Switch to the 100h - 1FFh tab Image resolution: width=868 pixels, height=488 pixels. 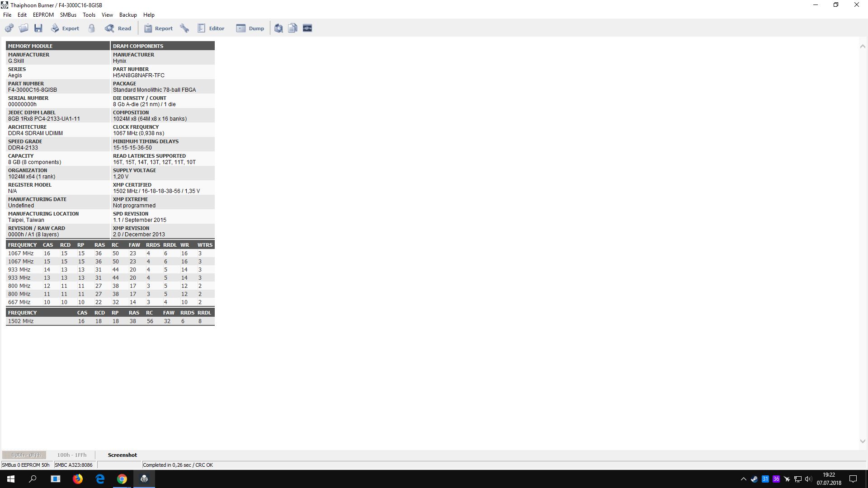click(71, 455)
